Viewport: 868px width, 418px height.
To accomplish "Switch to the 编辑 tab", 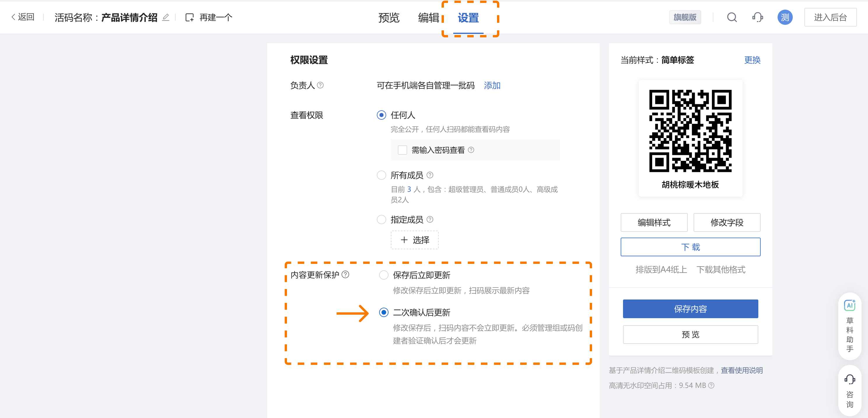I will pos(428,18).
